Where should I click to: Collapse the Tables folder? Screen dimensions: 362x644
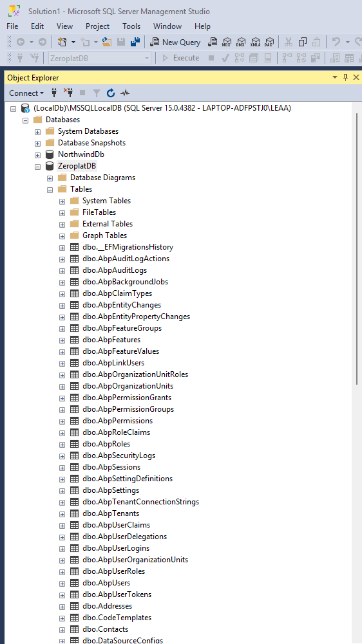pos(50,190)
